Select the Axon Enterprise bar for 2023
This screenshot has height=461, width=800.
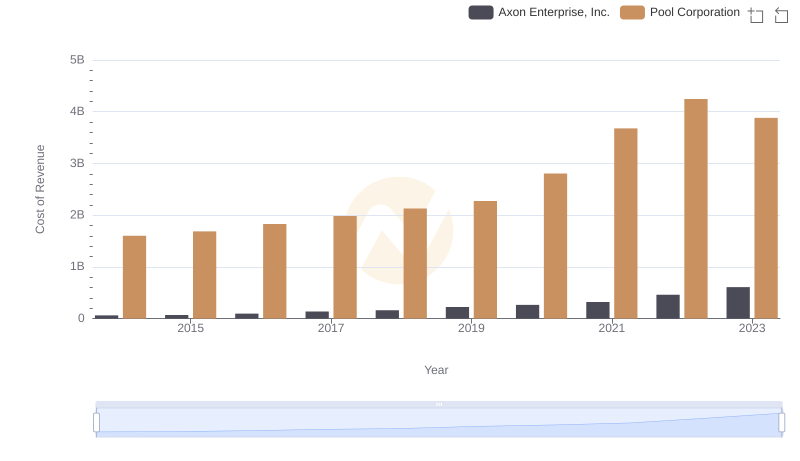[738, 303]
